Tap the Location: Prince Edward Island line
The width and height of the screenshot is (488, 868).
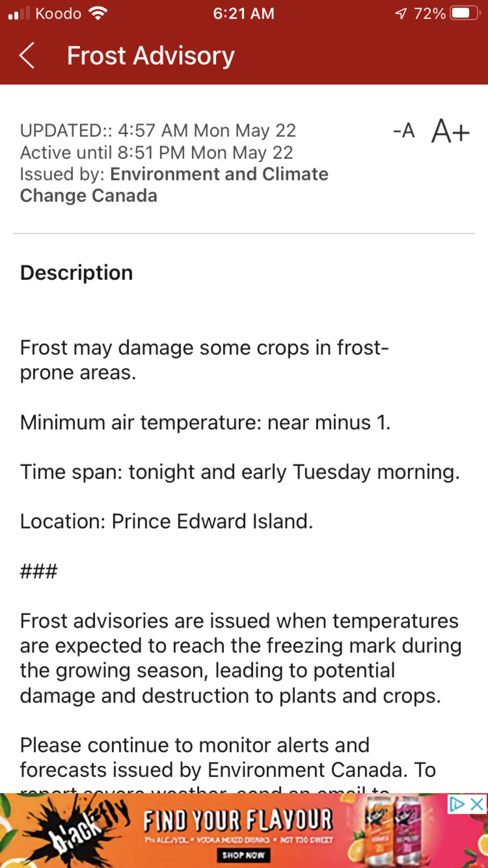point(167,521)
